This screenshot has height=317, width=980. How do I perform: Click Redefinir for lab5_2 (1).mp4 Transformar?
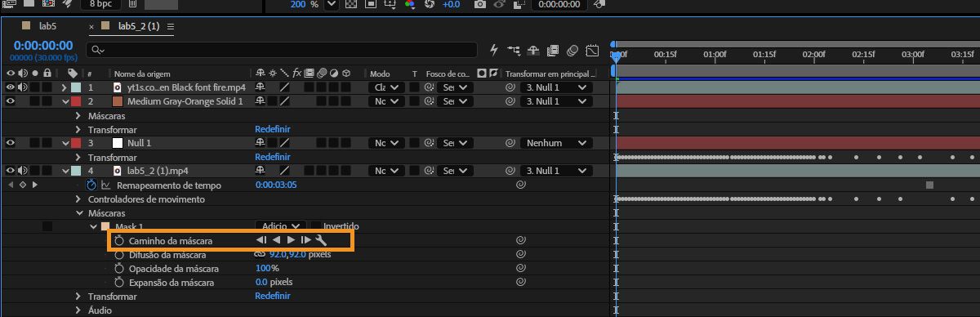click(x=272, y=296)
